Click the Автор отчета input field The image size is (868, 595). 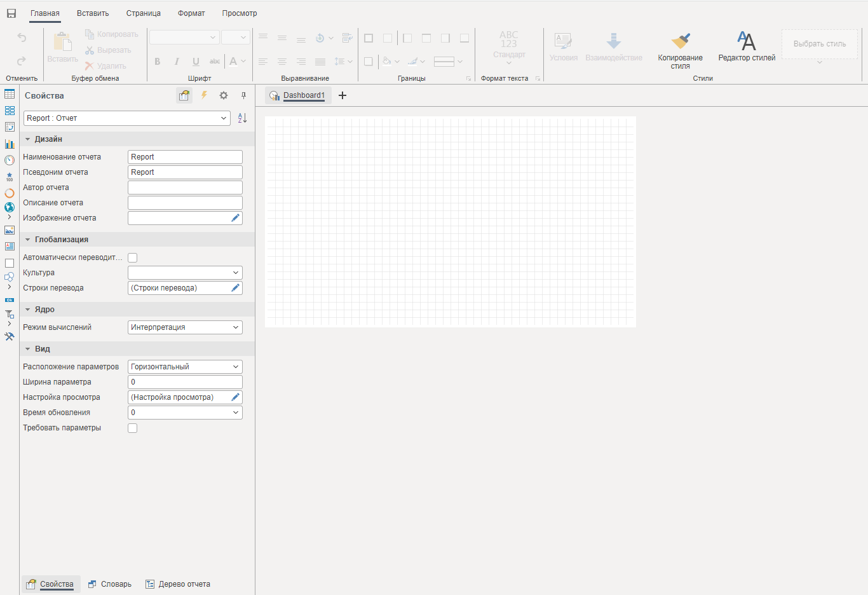pos(185,188)
